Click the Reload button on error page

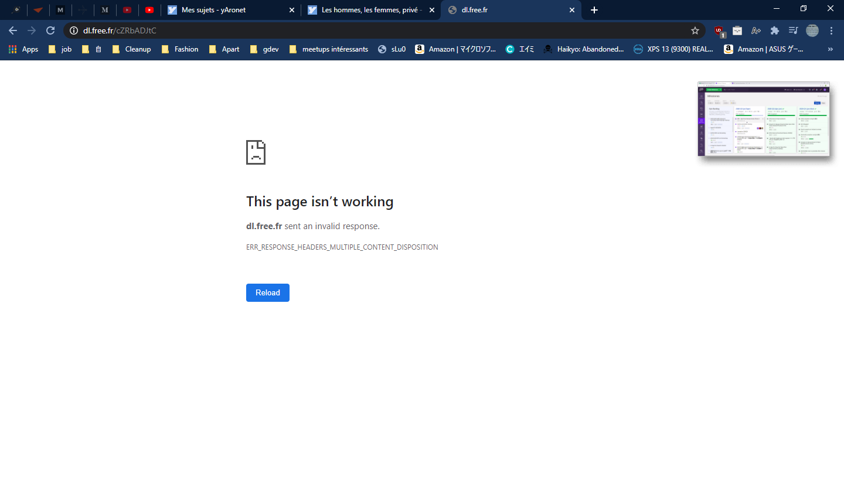(267, 292)
